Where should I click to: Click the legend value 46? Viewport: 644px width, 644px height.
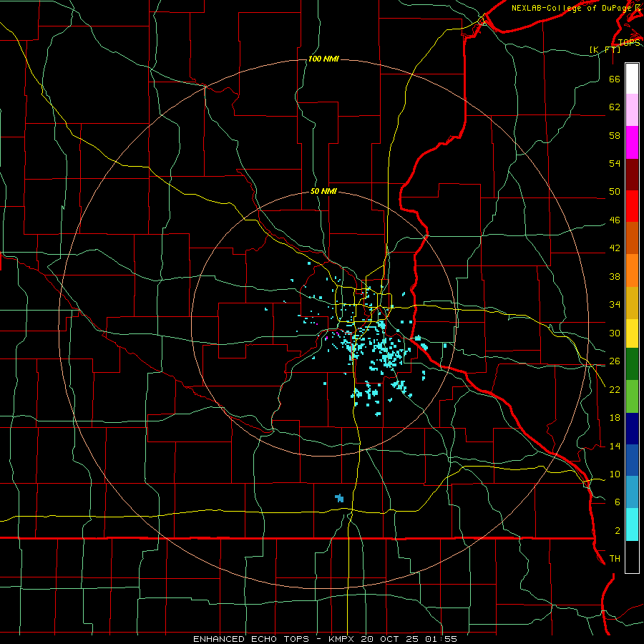tap(615, 220)
